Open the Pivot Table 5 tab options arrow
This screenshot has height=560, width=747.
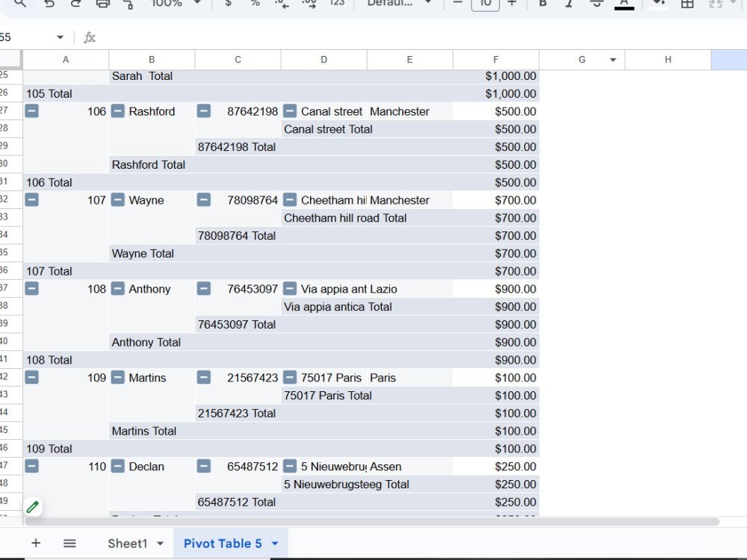275,544
